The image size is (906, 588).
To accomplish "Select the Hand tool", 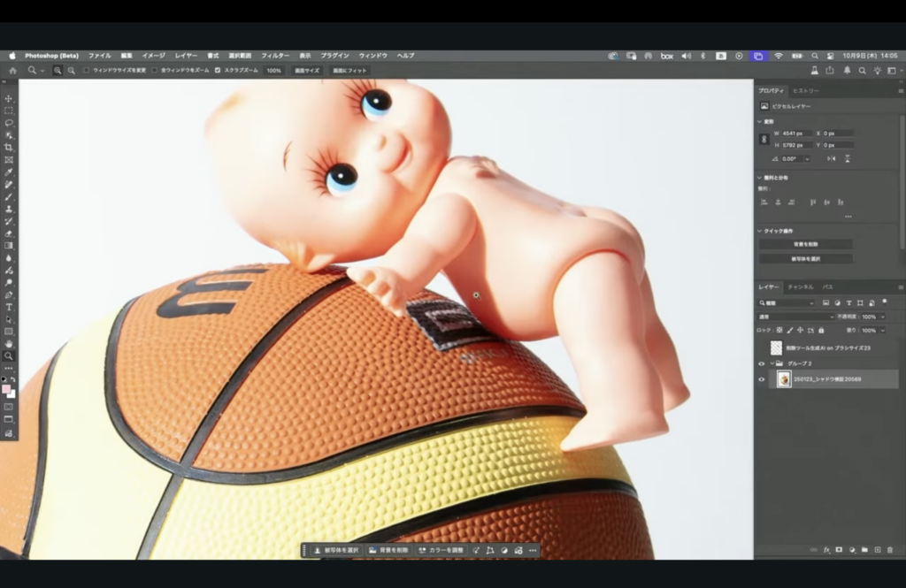I will [9, 343].
